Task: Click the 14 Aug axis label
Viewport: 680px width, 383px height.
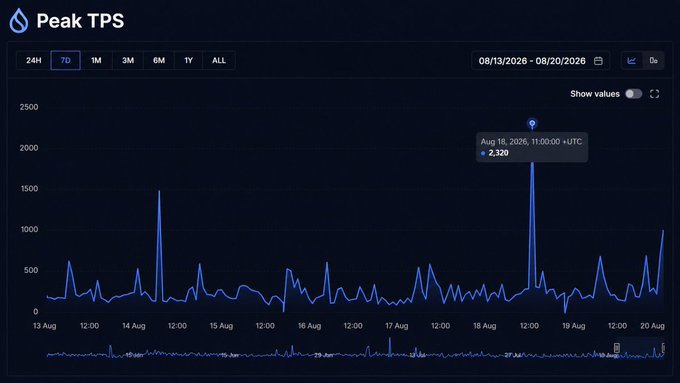Action: (x=134, y=326)
